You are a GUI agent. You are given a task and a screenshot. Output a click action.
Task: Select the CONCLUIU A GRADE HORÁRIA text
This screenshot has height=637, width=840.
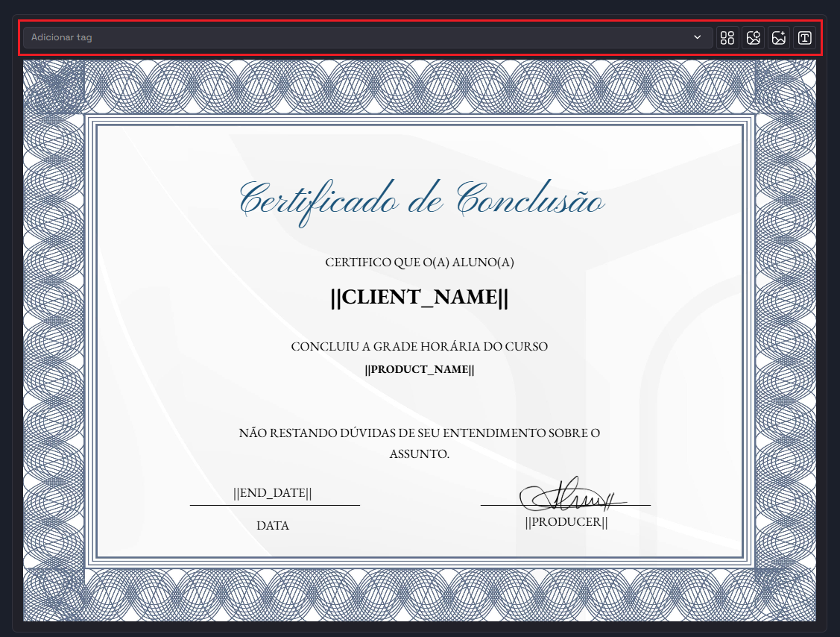[420, 347]
